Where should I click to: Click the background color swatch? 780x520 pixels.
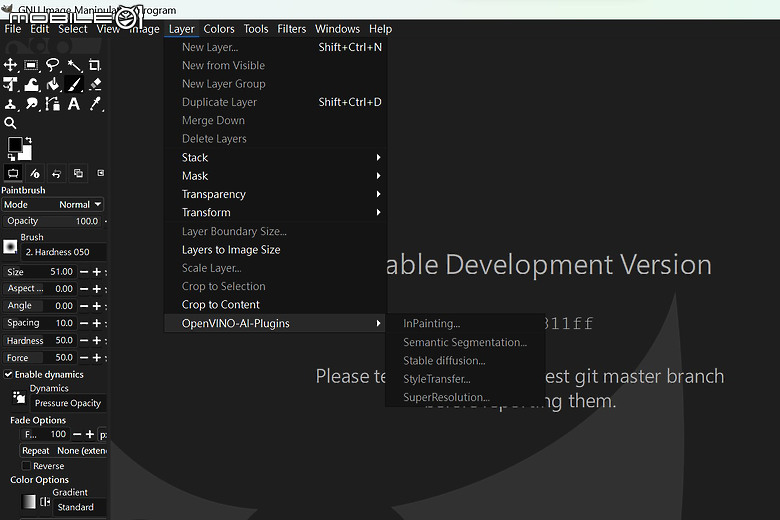[27, 154]
